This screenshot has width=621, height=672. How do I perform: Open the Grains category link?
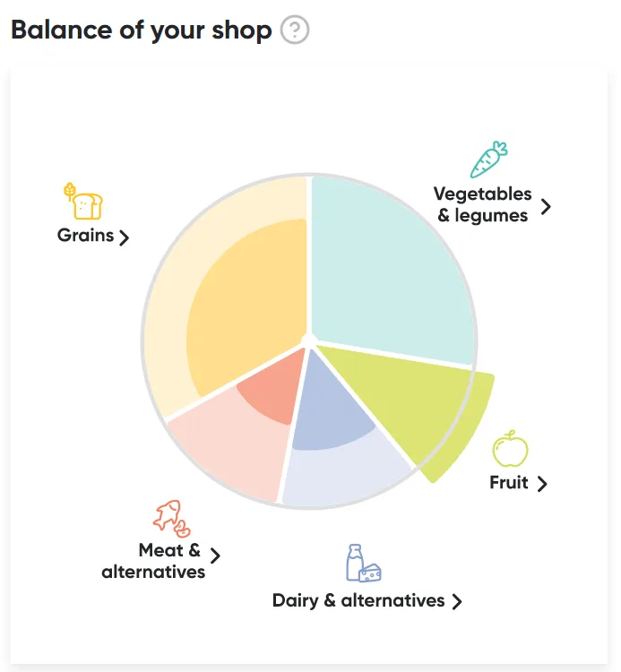tap(86, 236)
